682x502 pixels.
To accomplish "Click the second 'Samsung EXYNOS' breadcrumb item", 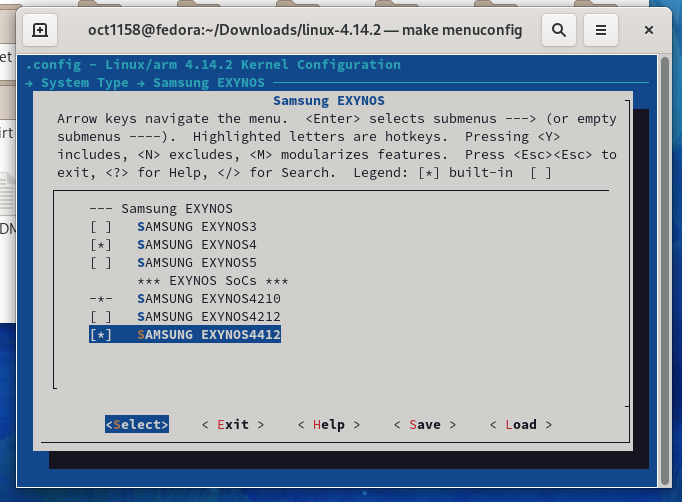I will (x=209, y=83).
